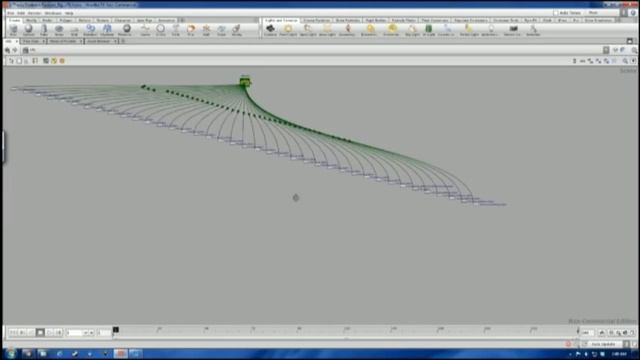Open the Windows menu
Image resolution: width=640 pixels, height=360 pixels.
click(53, 13)
